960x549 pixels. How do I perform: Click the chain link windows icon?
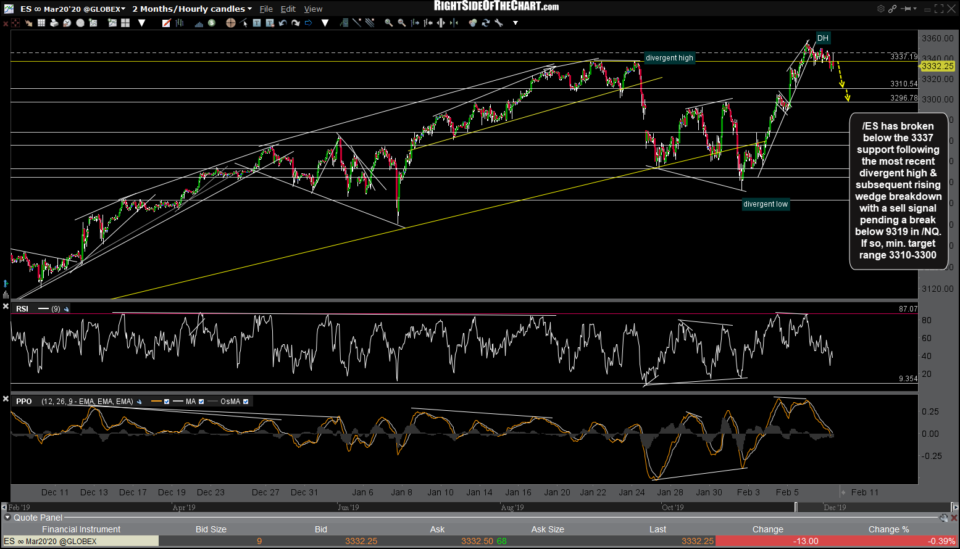(893, 9)
